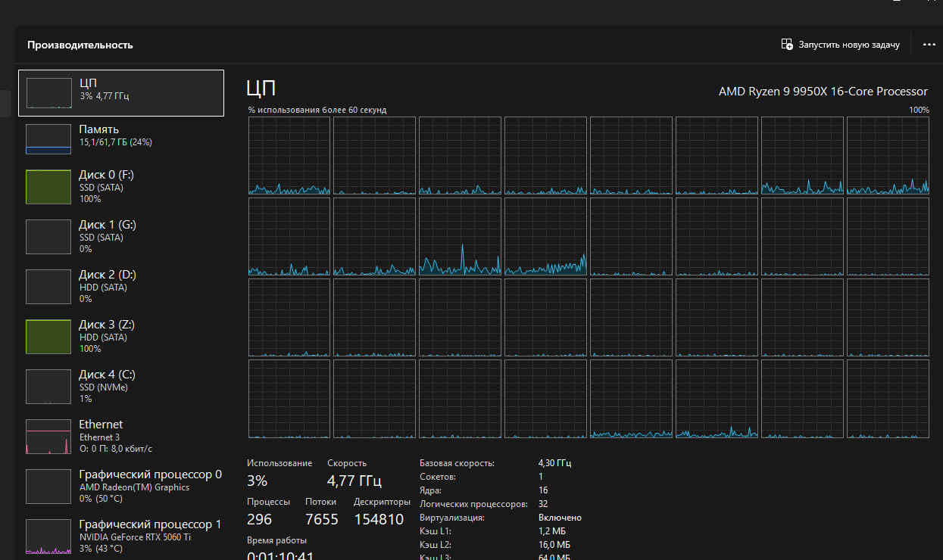Click the Виртуализация Включено value
The width and height of the screenshot is (943, 560).
click(x=560, y=518)
